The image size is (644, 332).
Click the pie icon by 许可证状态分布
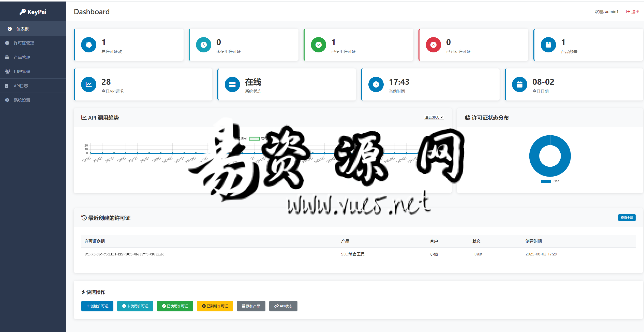coord(467,118)
